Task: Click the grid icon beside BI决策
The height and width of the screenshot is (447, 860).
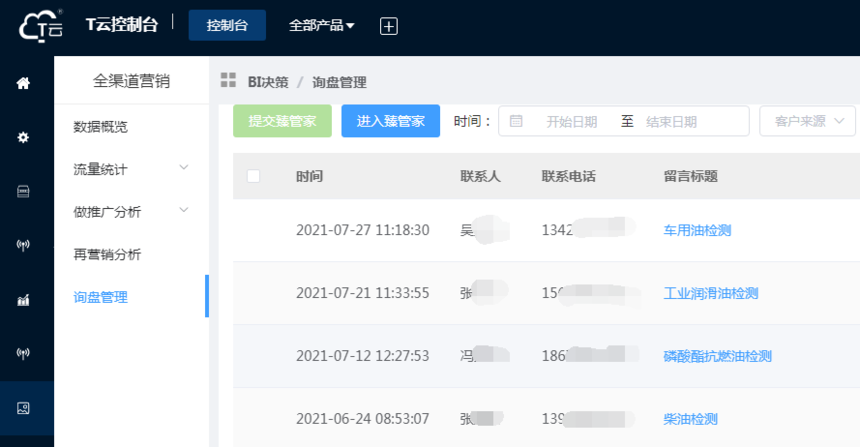Action: click(x=228, y=80)
